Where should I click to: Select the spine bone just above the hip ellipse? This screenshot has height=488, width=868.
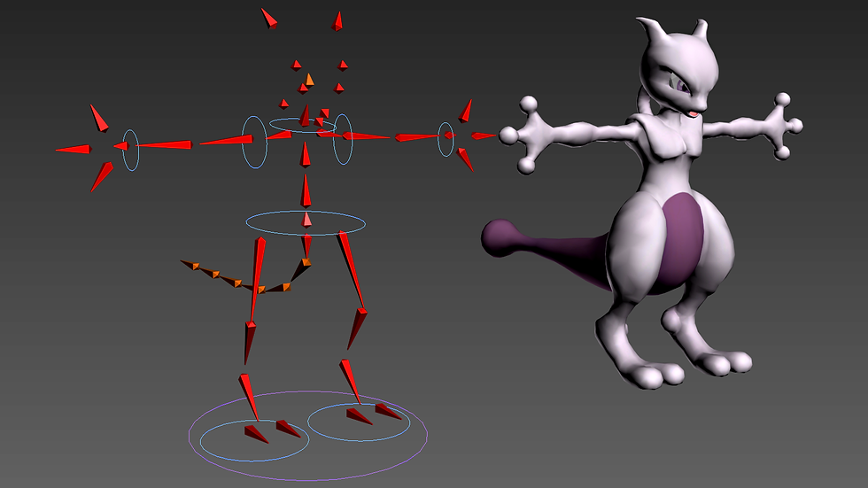click(306, 191)
